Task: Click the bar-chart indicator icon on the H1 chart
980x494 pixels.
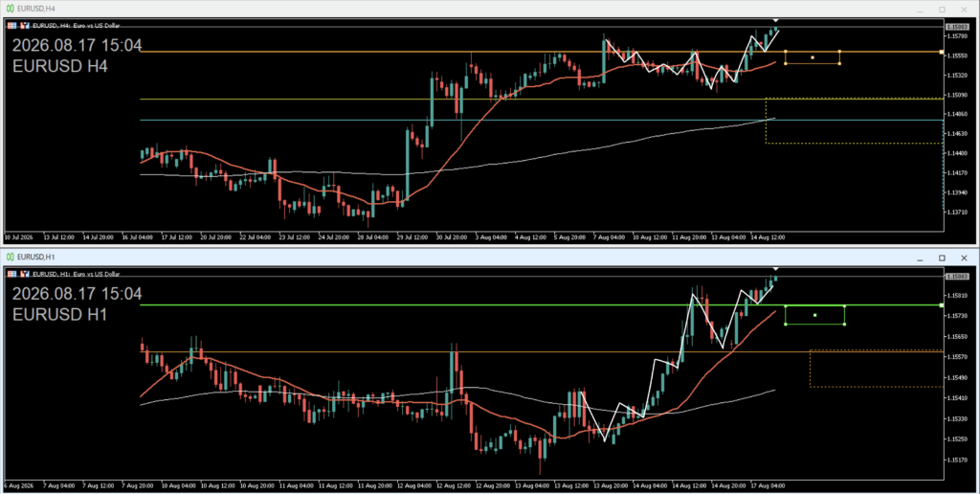Action: [x=25, y=274]
